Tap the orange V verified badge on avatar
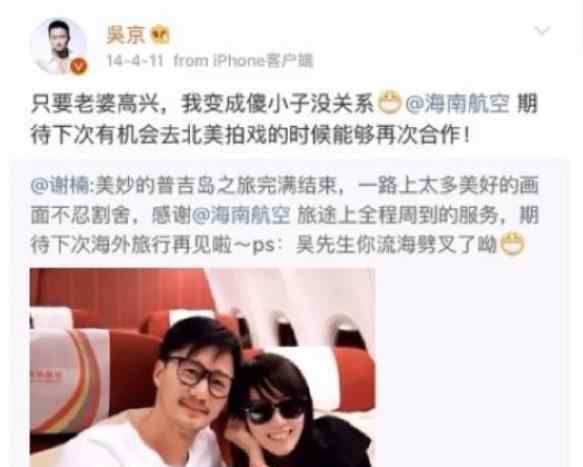The width and height of the screenshot is (583, 467). pyautogui.click(x=79, y=67)
